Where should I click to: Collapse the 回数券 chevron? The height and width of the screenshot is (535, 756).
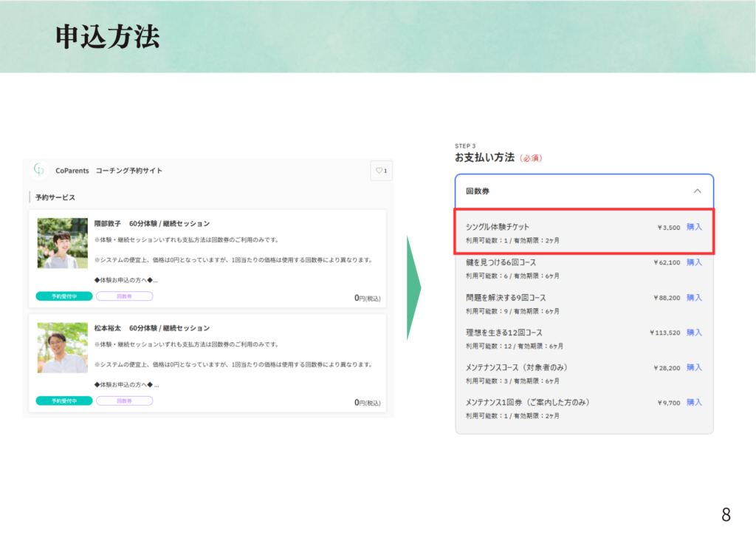click(x=697, y=191)
